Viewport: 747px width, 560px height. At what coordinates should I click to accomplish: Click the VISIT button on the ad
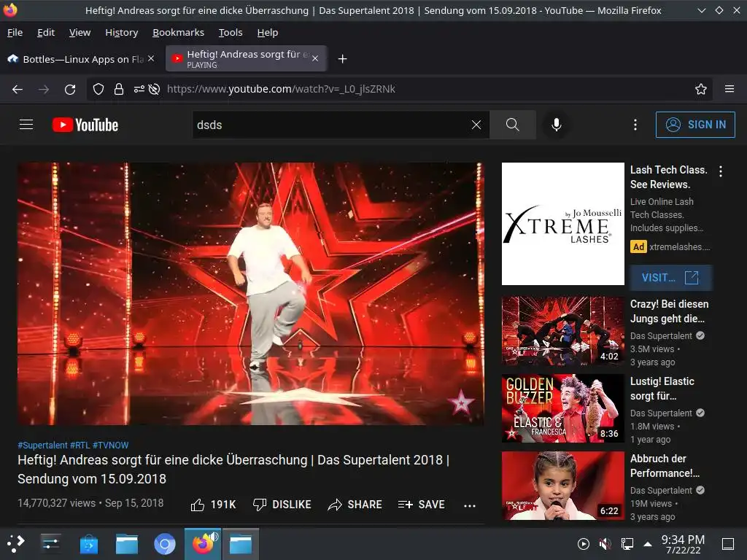coord(671,278)
